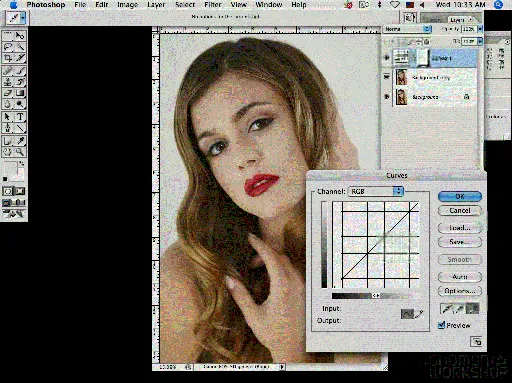This screenshot has width=512, height=383.
Task: Set white point eyedropper in Curves
Action: [472, 309]
